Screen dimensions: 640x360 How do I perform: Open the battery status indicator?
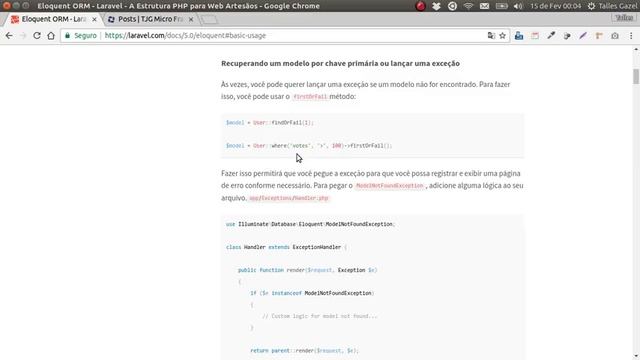click(x=501, y=6)
